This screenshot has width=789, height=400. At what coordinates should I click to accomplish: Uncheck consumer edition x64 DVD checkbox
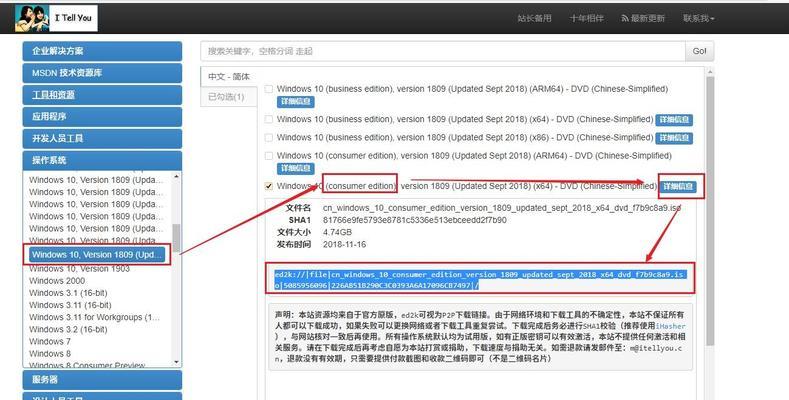tap(269, 186)
